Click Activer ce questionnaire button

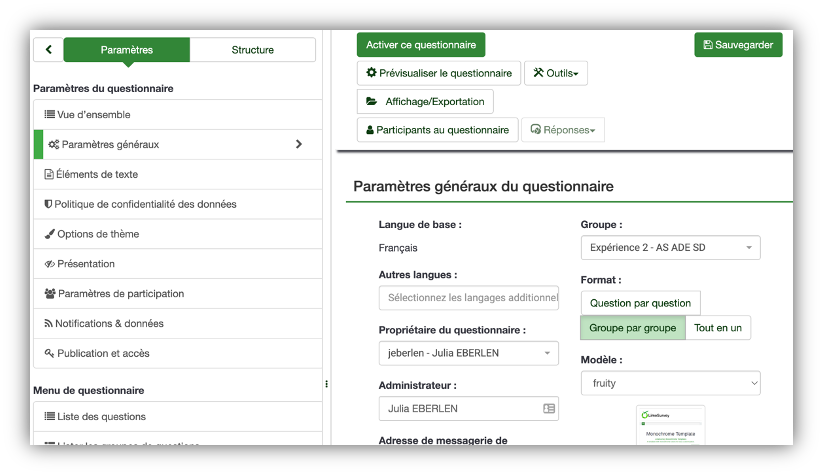421,45
